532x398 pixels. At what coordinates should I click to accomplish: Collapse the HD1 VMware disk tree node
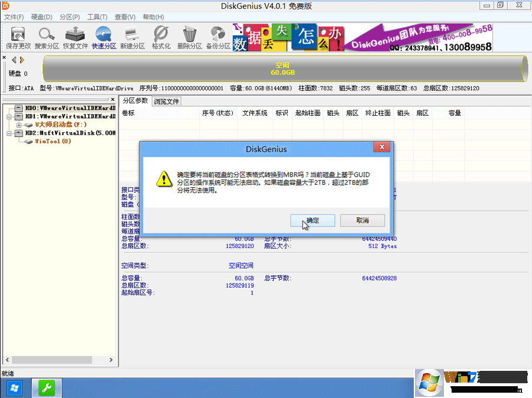pos(8,117)
